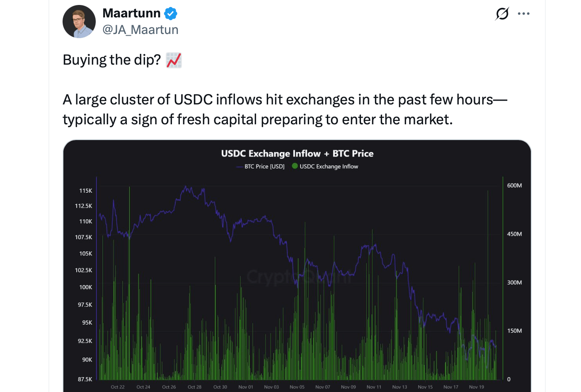Click the BTC price peak near Oct 27
Viewport: 581px width, 392px height.
(186, 188)
